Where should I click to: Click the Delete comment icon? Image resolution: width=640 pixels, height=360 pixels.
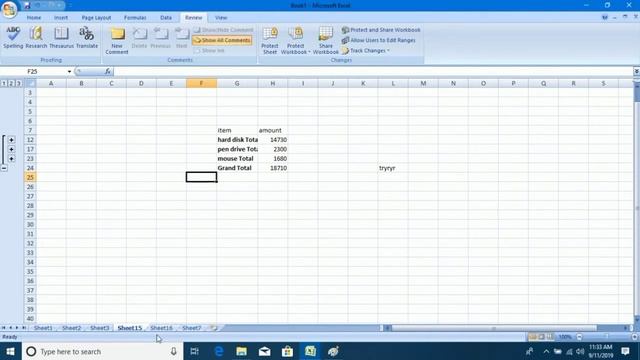point(139,38)
